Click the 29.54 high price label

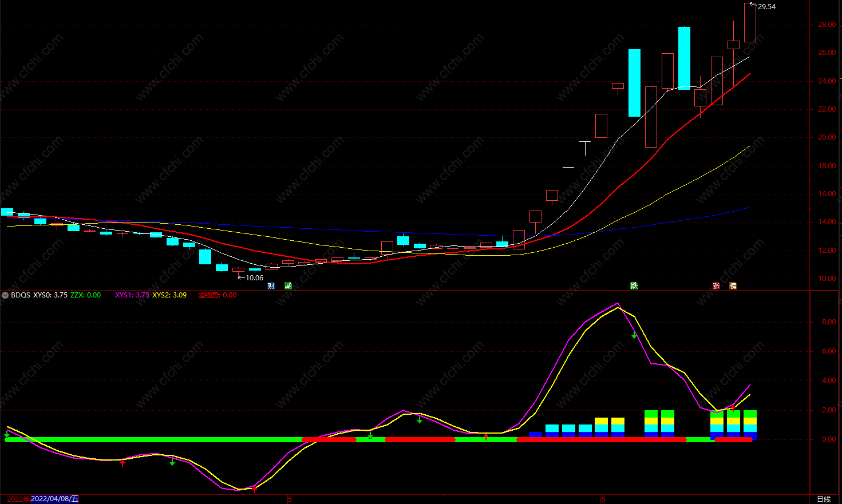[766, 7]
